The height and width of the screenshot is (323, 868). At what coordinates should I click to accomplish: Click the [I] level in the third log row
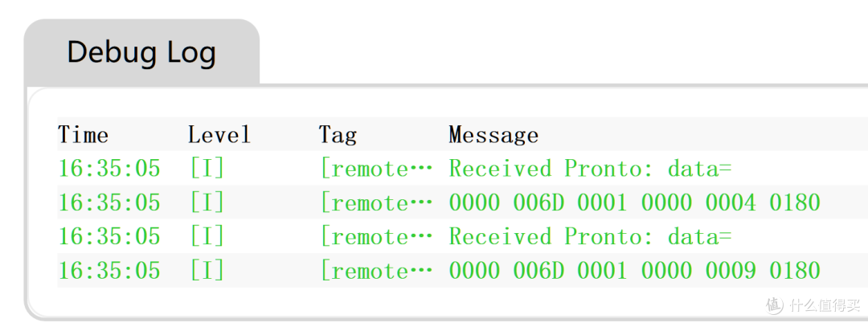pos(207,237)
